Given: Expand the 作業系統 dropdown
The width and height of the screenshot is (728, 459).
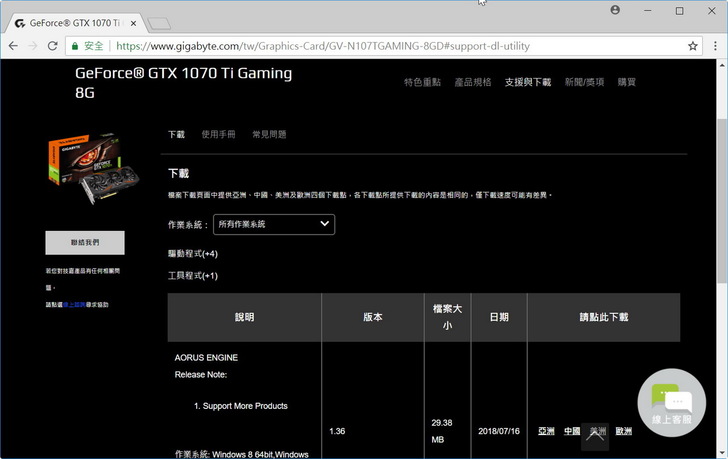Looking at the screenshot, I should 274,224.
